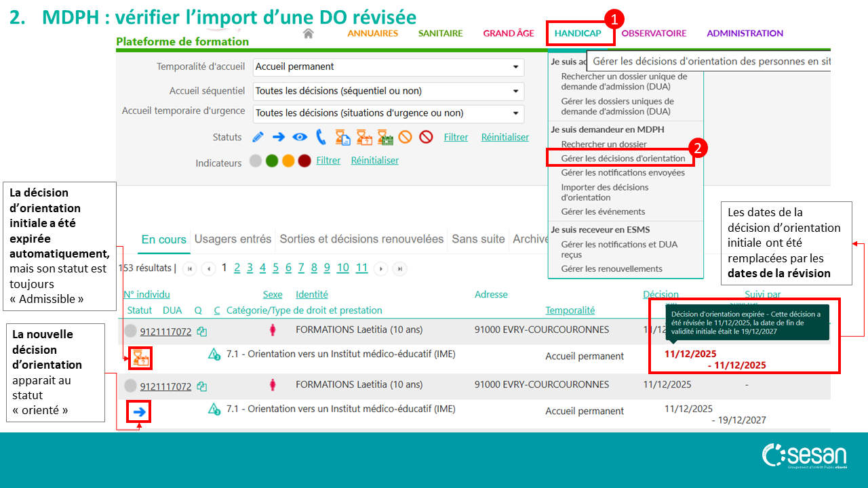Select the blue arrow status filter icon
This screenshot has height=488, width=868.
point(278,137)
